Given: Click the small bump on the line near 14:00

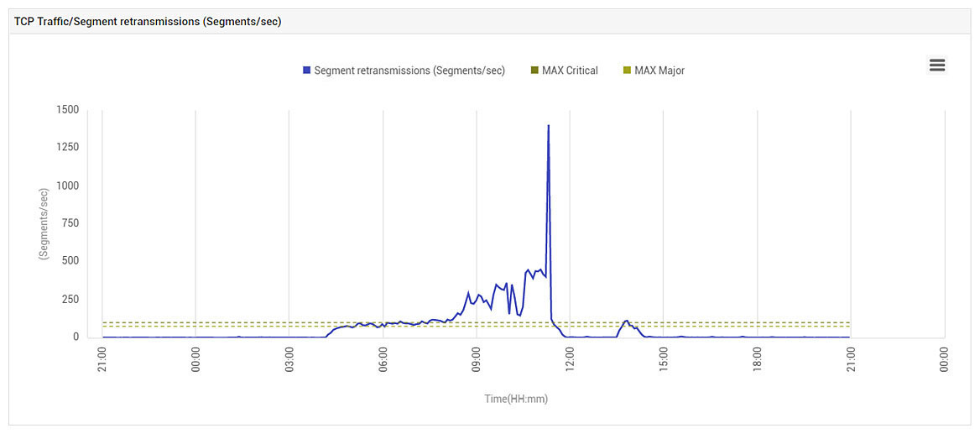Looking at the screenshot, I should pos(626,322).
